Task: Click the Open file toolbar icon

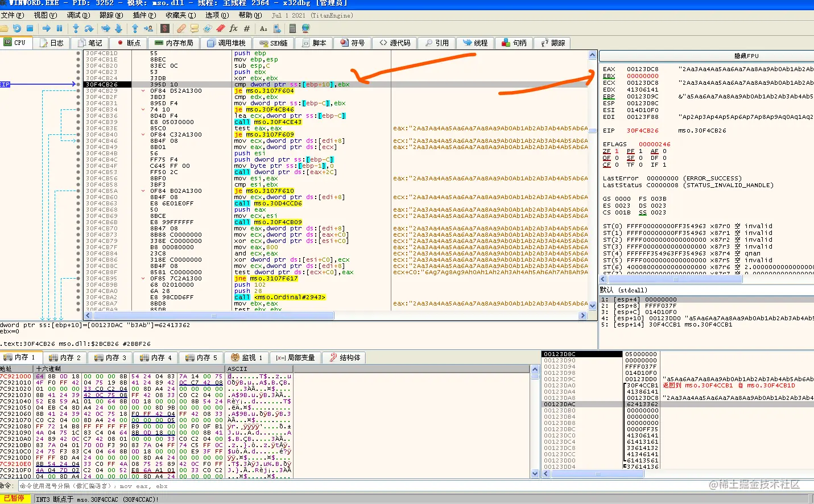Action: (5, 28)
